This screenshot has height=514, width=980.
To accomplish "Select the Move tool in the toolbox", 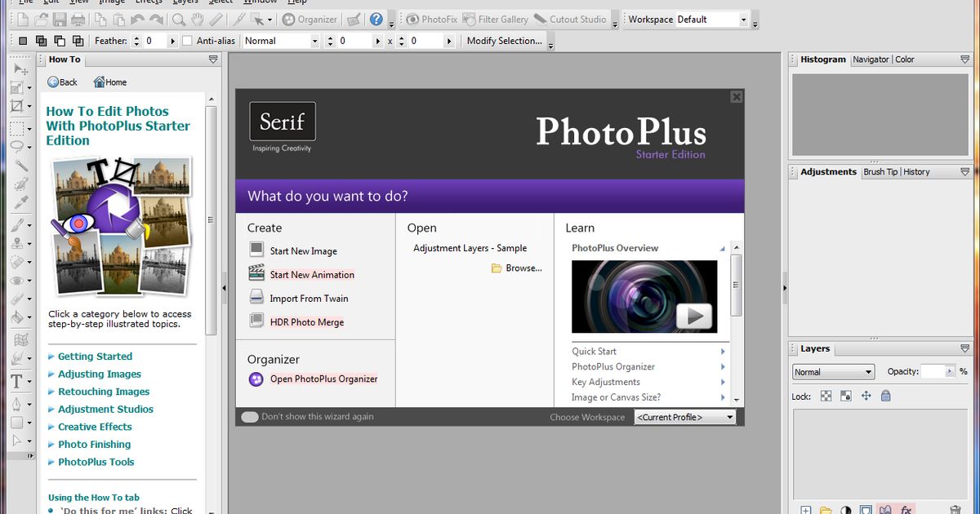I will (20, 69).
